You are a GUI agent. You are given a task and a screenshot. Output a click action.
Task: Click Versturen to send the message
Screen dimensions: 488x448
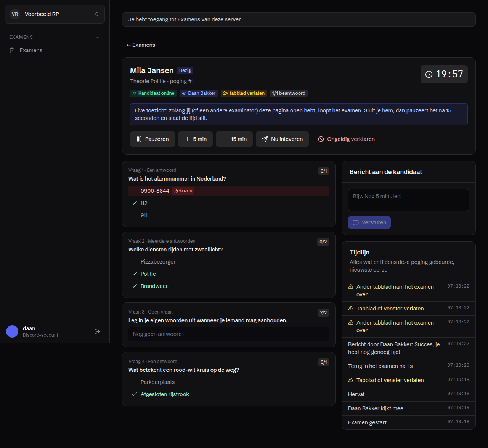(x=369, y=222)
